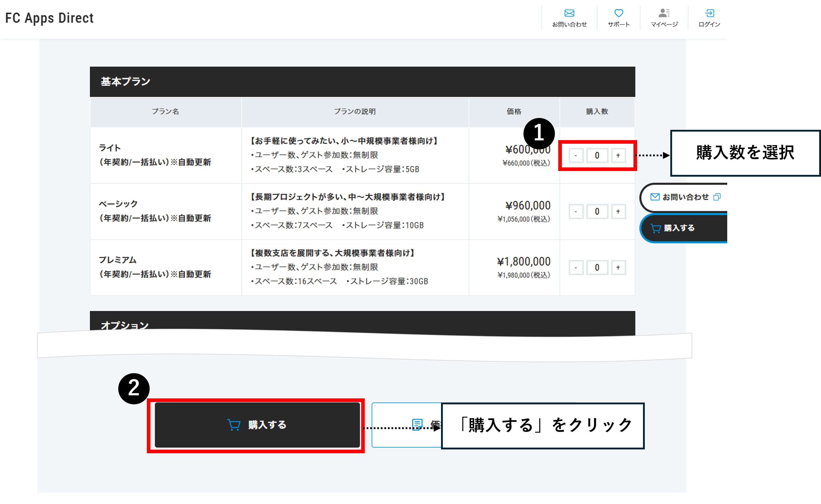Click the FC Apps Direct logo
This screenshot has height=504, width=821.
click(49, 18)
